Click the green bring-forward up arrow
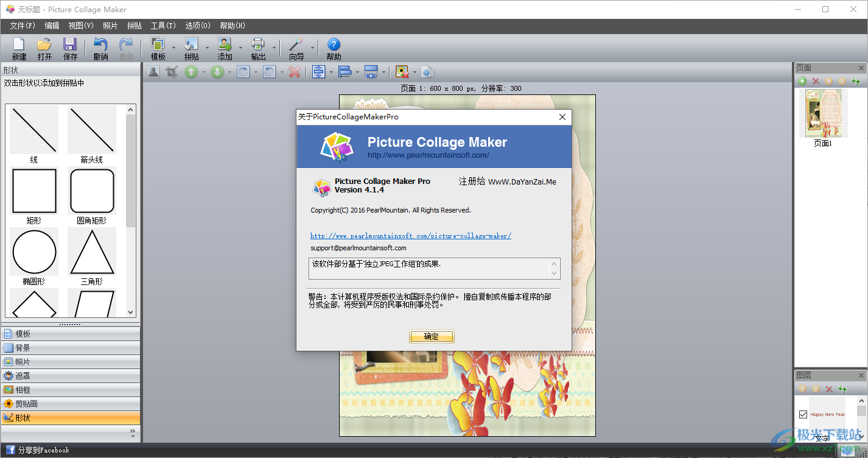868x458 pixels. [x=191, y=72]
